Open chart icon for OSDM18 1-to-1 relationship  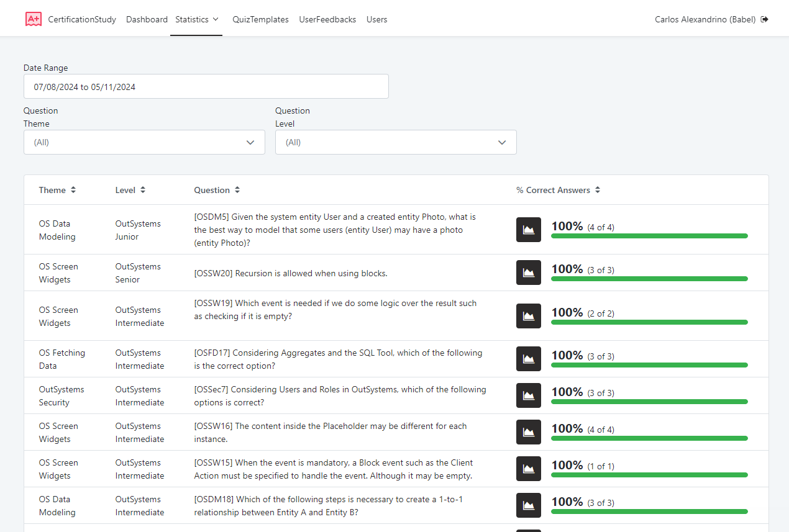tap(528, 505)
